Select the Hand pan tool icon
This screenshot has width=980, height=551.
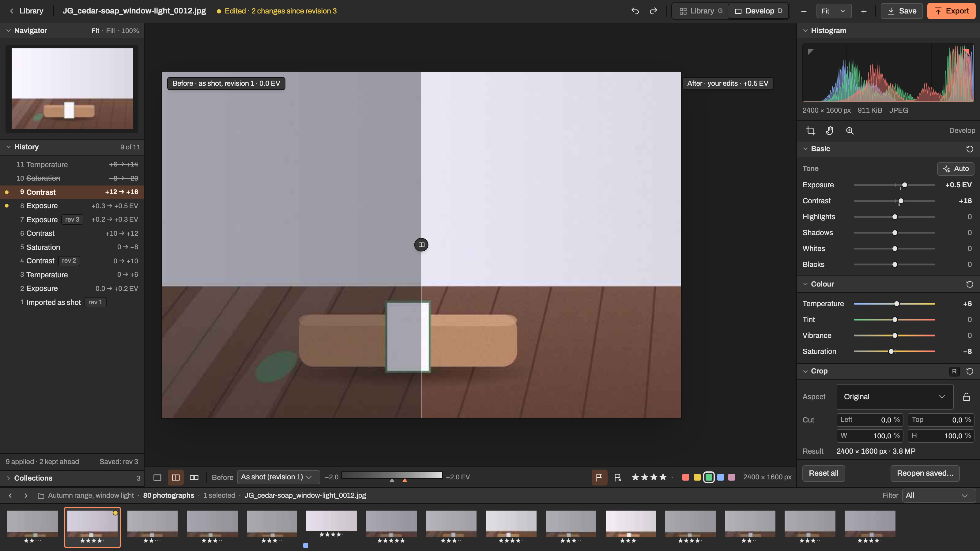pyautogui.click(x=829, y=131)
